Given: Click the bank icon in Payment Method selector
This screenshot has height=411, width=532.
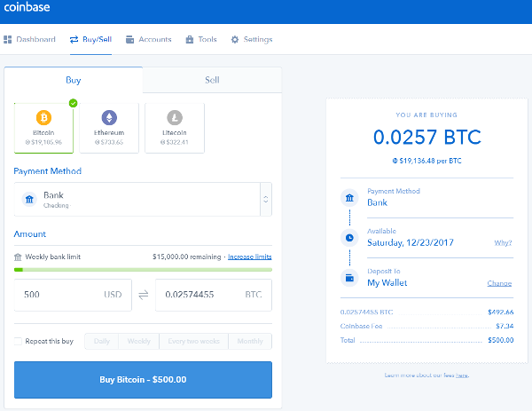Looking at the screenshot, I should click(29, 199).
